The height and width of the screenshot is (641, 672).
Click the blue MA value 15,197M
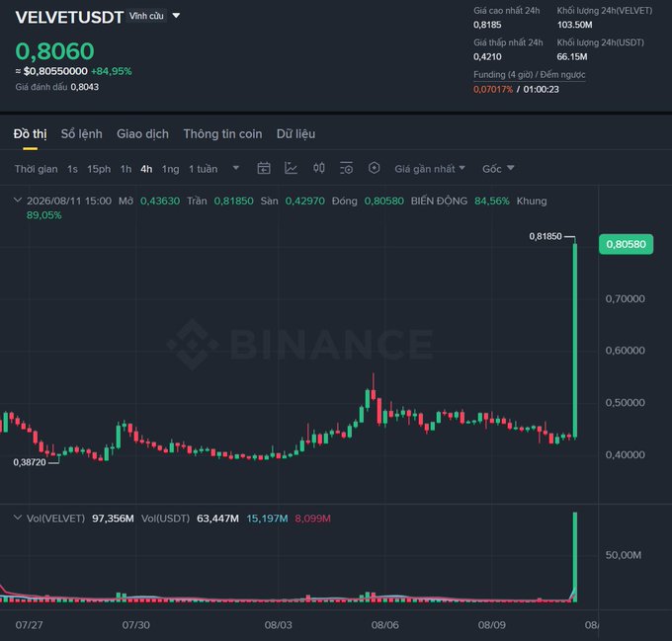point(267,519)
